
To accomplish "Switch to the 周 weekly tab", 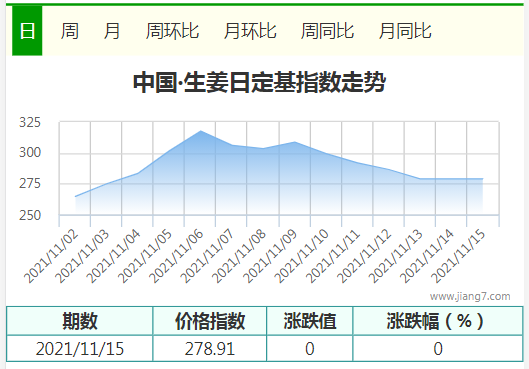I will tap(70, 31).
